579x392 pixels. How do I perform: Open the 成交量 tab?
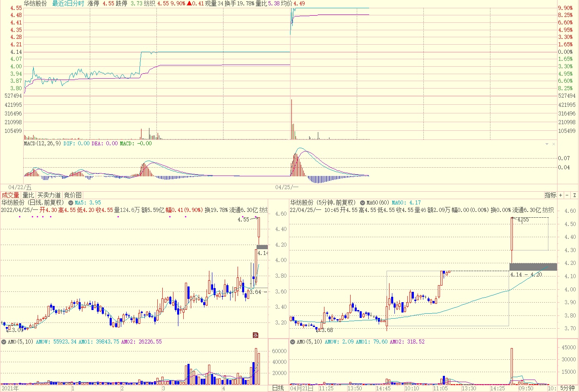[11, 195]
